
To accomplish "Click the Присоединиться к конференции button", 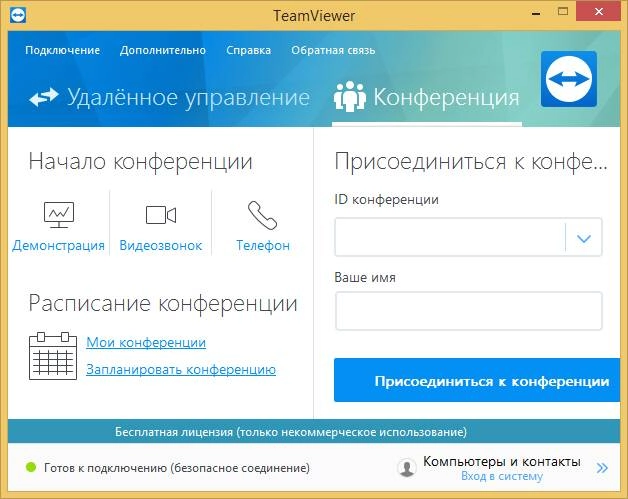I will coord(477,380).
